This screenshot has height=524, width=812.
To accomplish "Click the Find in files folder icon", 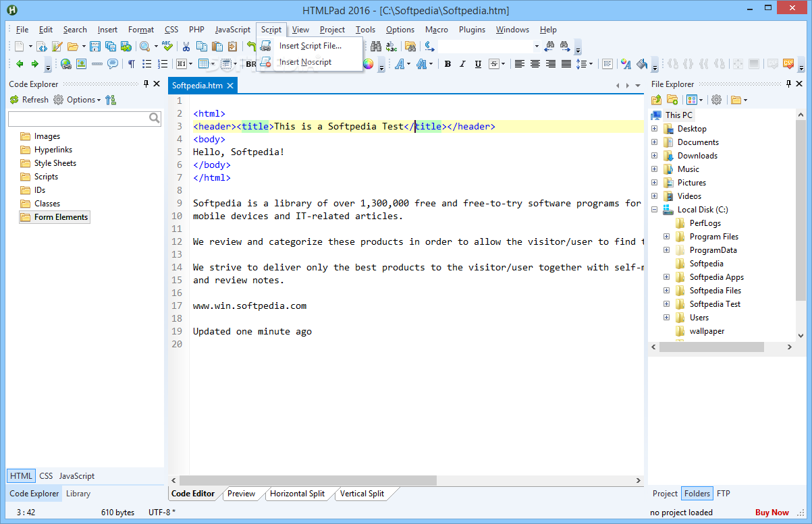I will [410, 47].
